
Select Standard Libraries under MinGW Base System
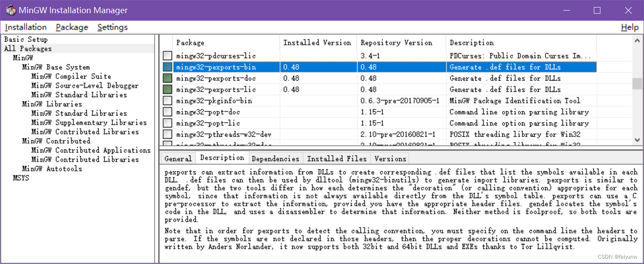coord(79,95)
